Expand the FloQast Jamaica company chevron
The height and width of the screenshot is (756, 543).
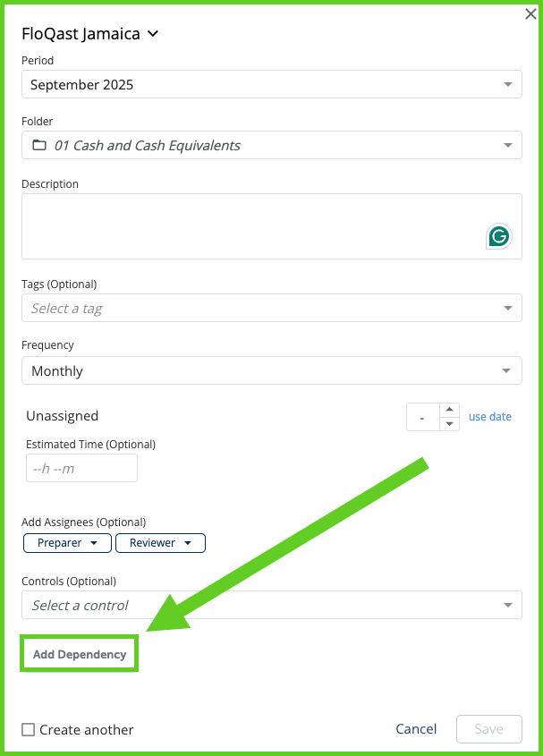point(153,34)
